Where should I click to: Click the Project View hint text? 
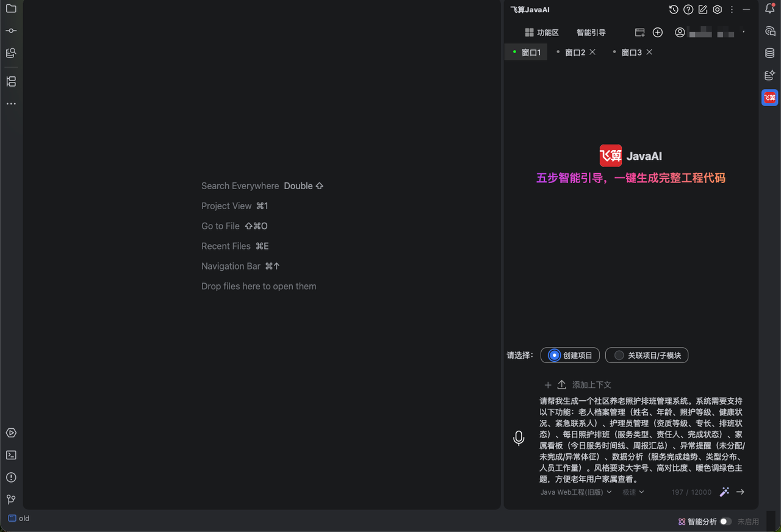tap(226, 206)
